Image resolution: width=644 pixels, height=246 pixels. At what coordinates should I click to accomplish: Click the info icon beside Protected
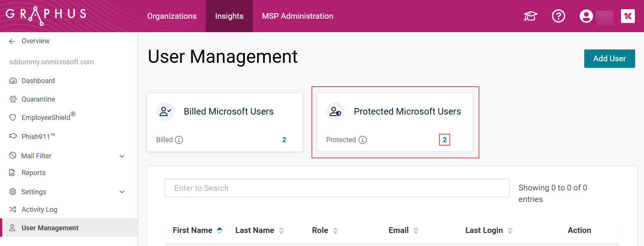[363, 140]
